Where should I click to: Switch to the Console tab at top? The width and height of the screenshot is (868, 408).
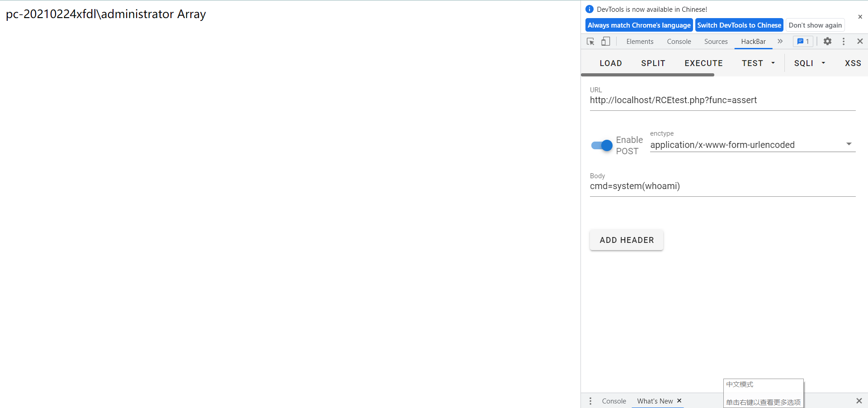click(x=679, y=42)
